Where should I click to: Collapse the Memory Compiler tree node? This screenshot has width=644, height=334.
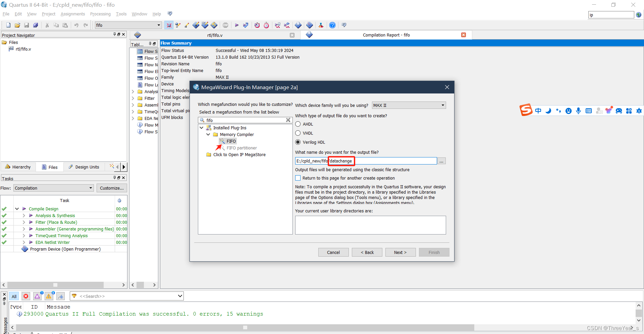208,134
